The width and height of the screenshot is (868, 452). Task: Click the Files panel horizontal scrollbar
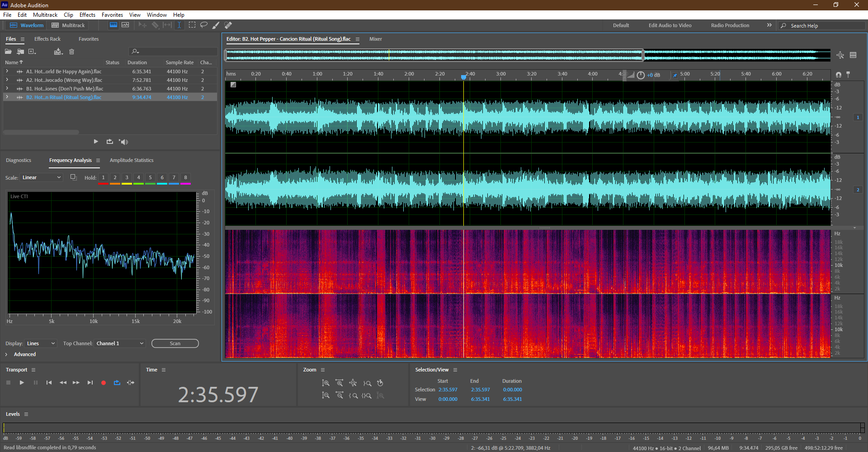(41, 132)
